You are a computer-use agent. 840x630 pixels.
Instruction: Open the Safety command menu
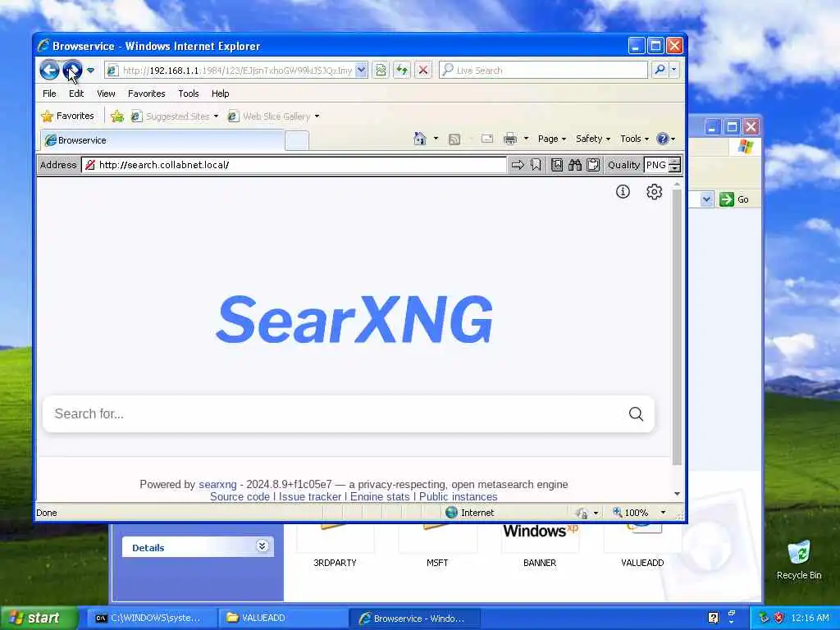(593, 139)
